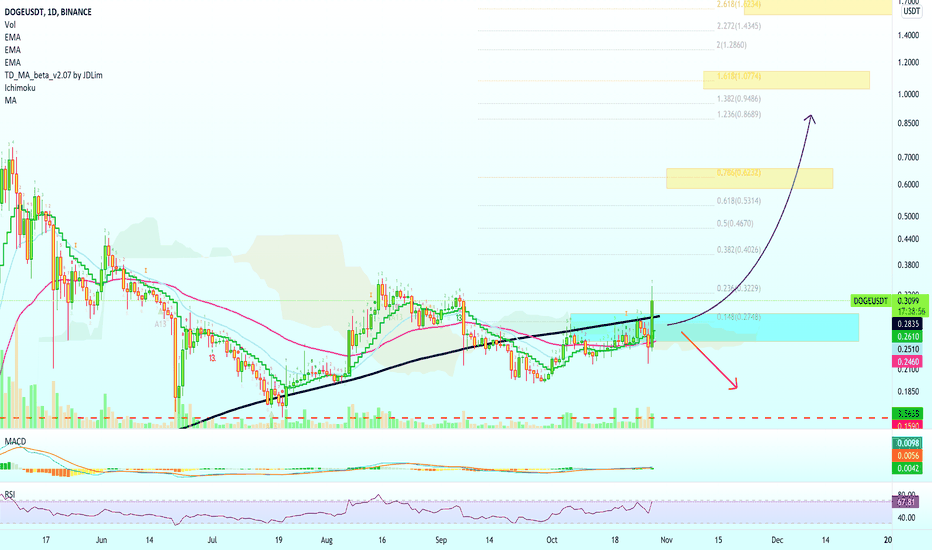Click the MA indicator label below Ichimoku
The height and width of the screenshot is (550, 932).
[11, 100]
